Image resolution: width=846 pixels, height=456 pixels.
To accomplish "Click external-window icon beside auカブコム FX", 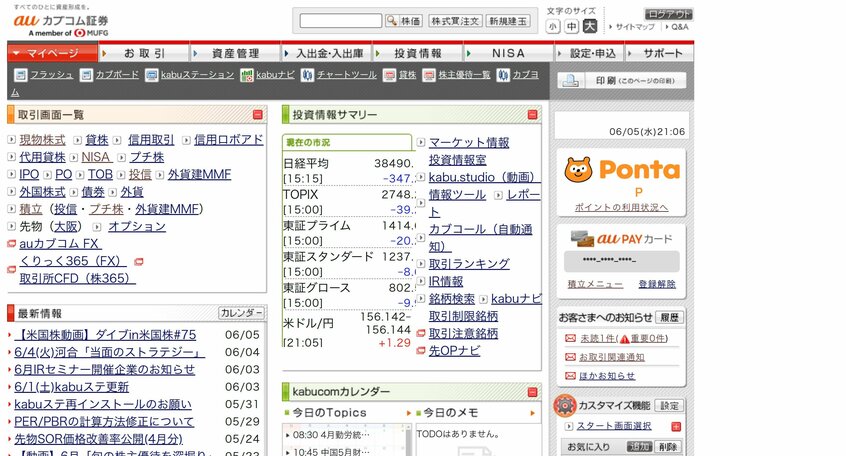I will (x=11, y=244).
